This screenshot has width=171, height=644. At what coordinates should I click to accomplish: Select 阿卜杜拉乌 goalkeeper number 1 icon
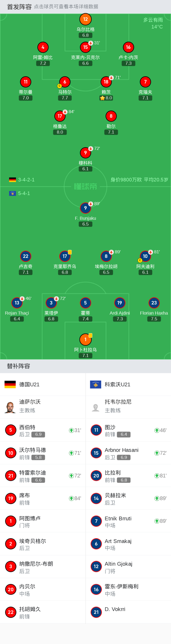[x=85, y=340]
